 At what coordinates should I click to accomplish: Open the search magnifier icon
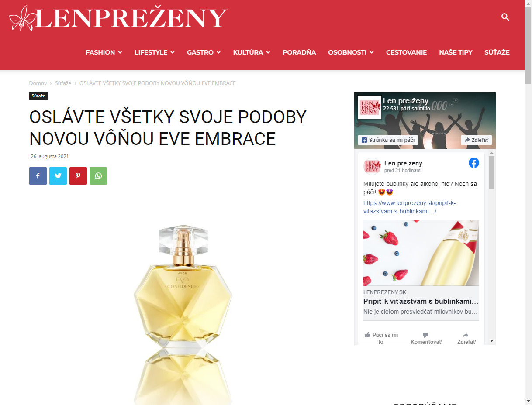505,17
